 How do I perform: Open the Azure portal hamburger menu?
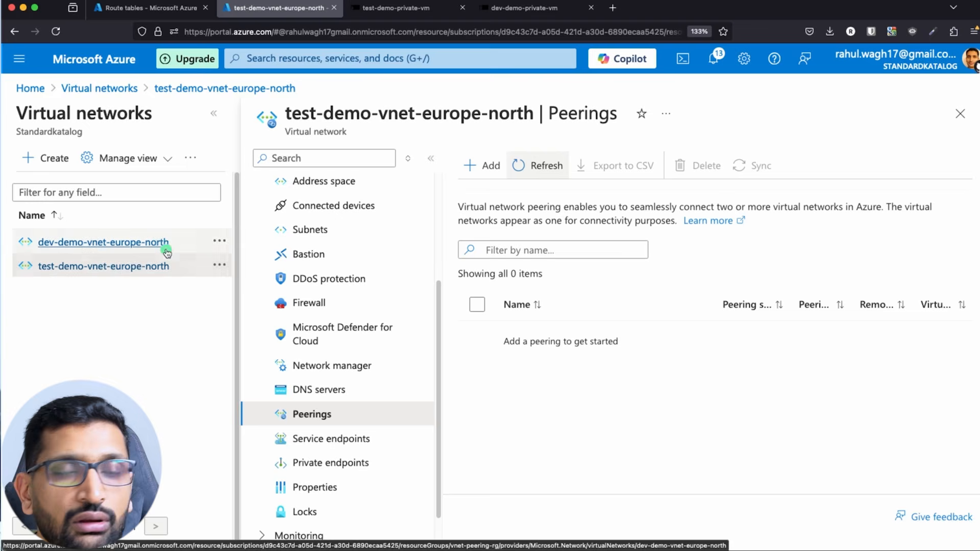19,59
